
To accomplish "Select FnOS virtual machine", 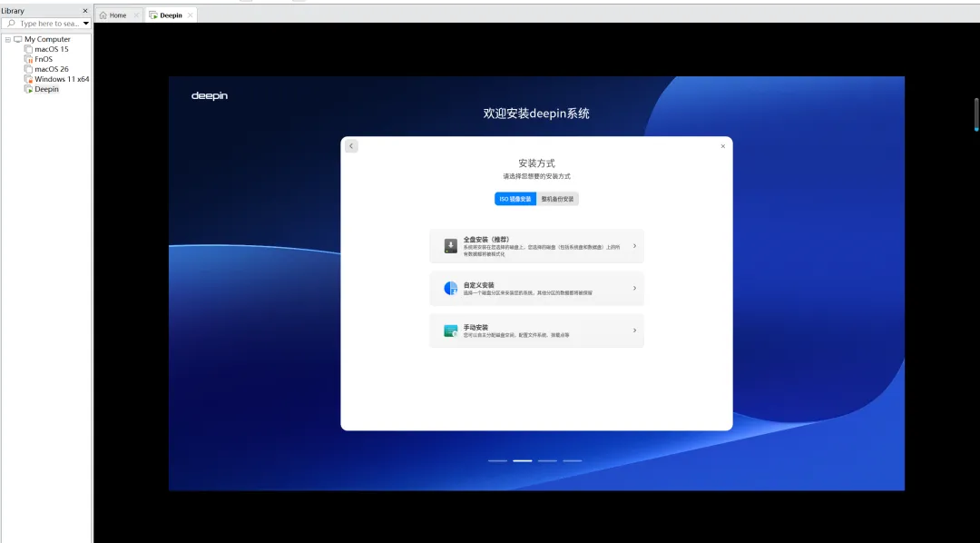I will click(44, 59).
